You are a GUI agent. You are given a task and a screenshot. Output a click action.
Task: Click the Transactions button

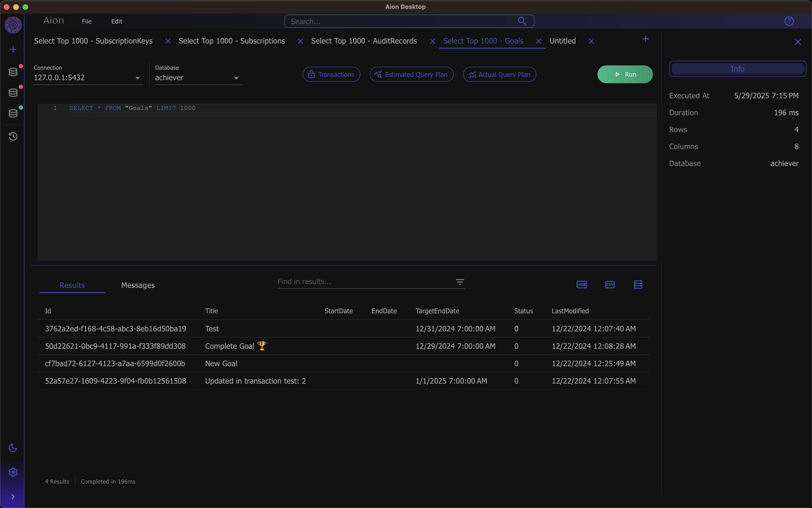pos(332,75)
